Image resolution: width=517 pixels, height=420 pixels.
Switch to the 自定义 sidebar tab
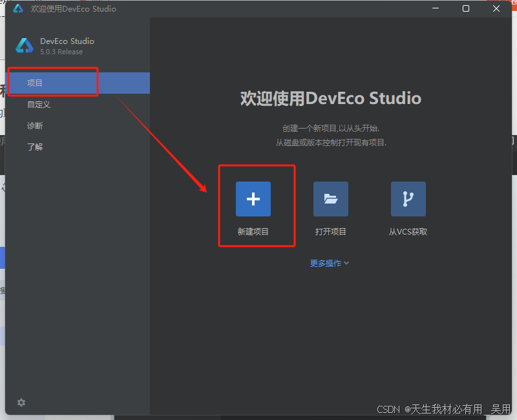[78, 105]
